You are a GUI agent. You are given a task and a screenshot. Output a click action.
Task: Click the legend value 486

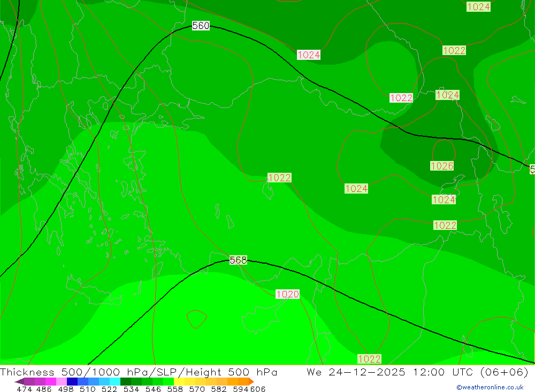point(44,389)
